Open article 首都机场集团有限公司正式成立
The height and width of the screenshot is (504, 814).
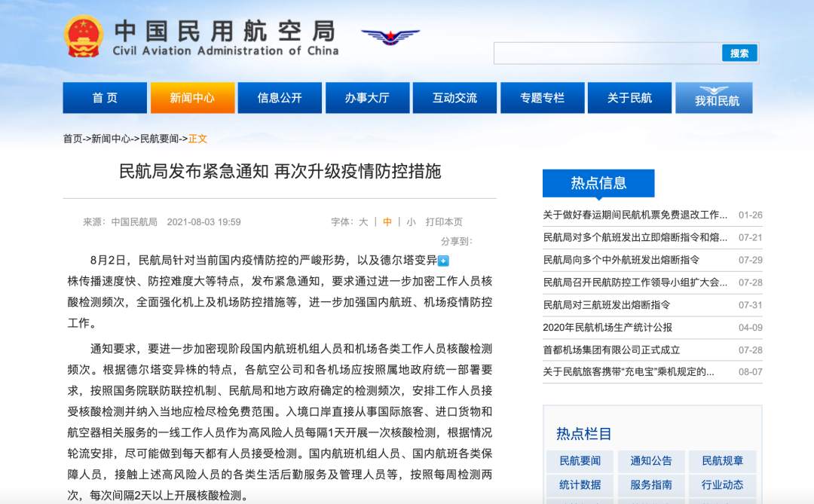click(x=611, y=350)
